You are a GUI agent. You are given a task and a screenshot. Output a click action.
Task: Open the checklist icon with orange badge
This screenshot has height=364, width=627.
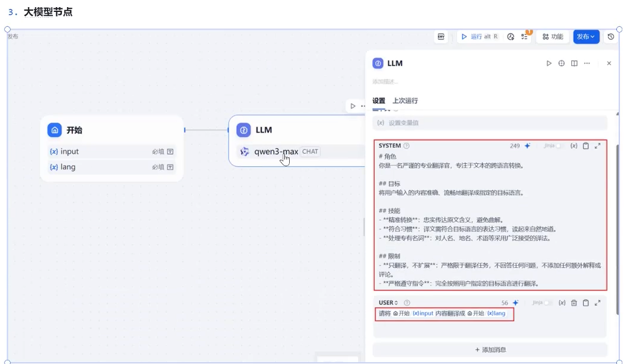point(524,37)
